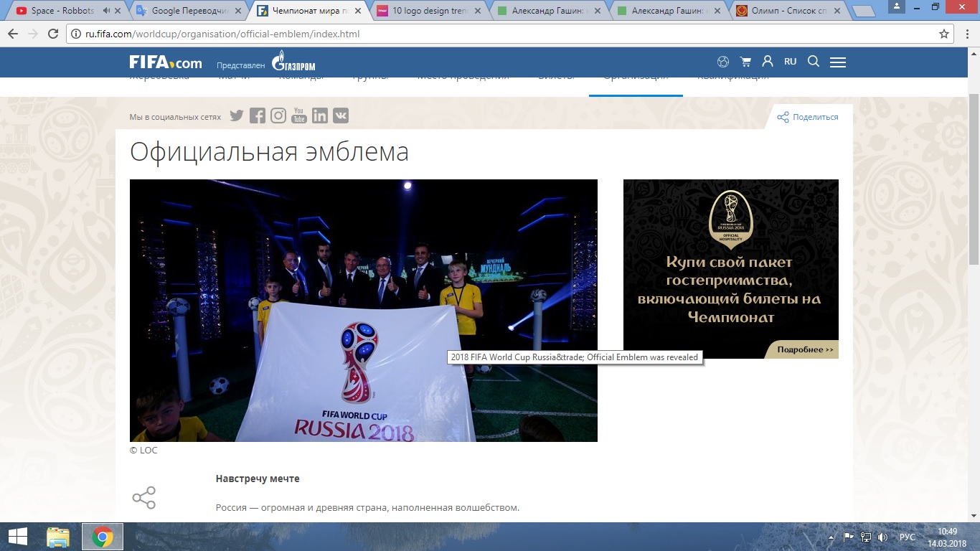Switch to first Александр Гашин tab
The width and height of the screenshot is (980, 551).
(x=550, y=11)
